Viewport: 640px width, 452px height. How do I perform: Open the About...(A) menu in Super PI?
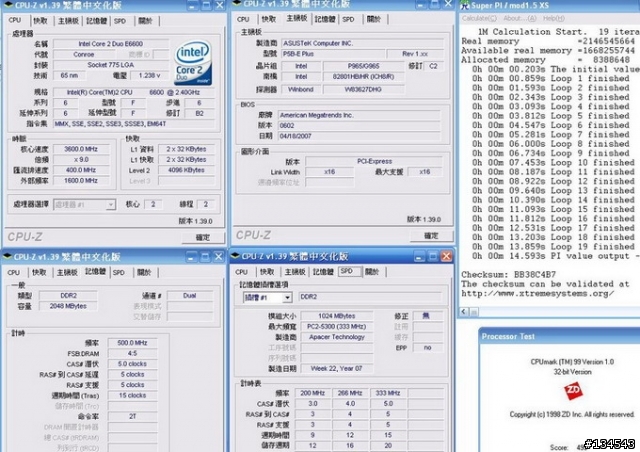[520, 18]
